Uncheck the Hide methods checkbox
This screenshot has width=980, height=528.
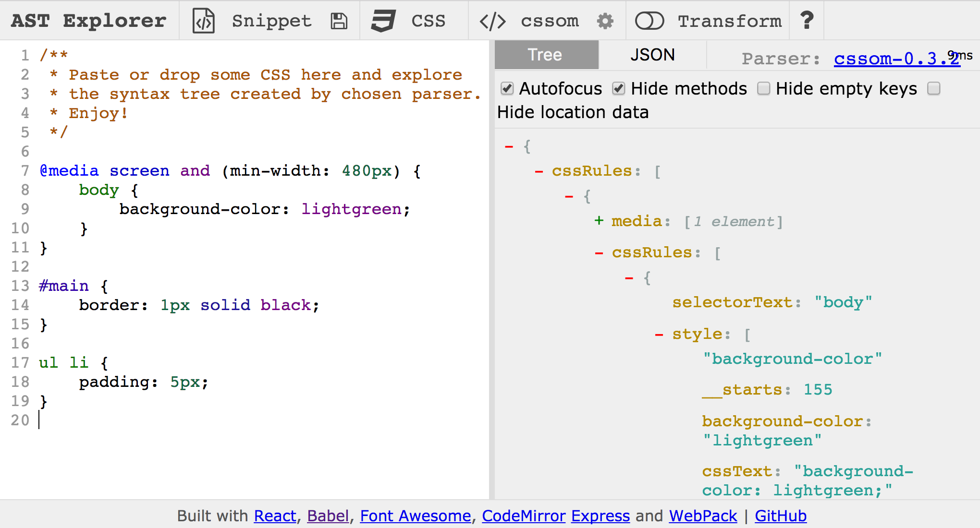(619, 89)
